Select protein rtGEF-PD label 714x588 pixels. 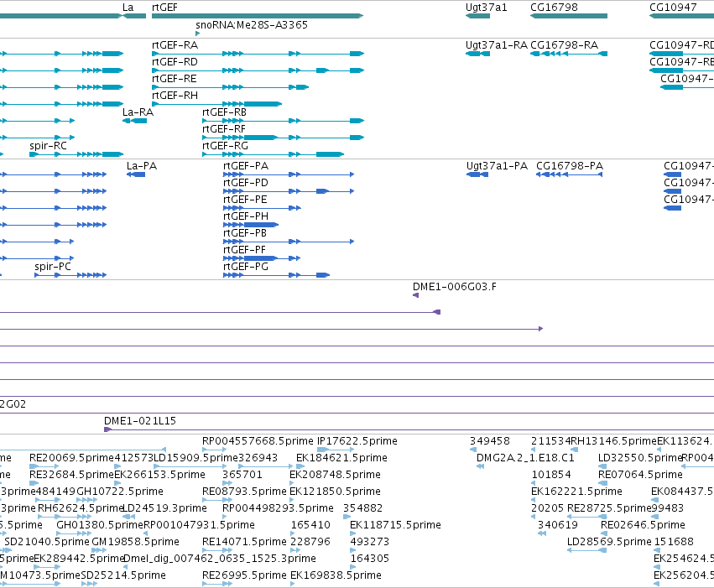[x=246, y=183]
